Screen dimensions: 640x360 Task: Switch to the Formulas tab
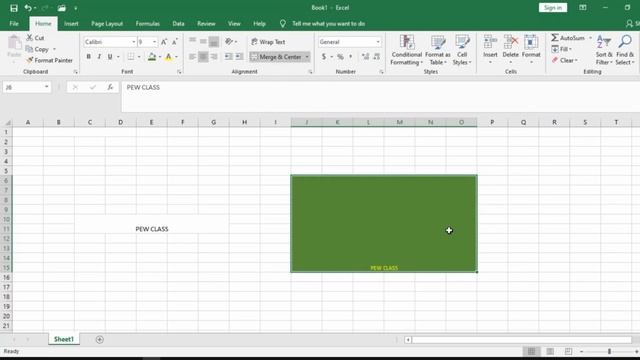148,24
